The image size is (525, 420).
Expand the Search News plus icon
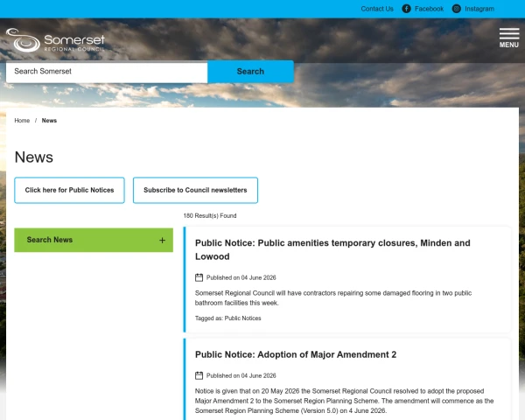pos(162,240)
